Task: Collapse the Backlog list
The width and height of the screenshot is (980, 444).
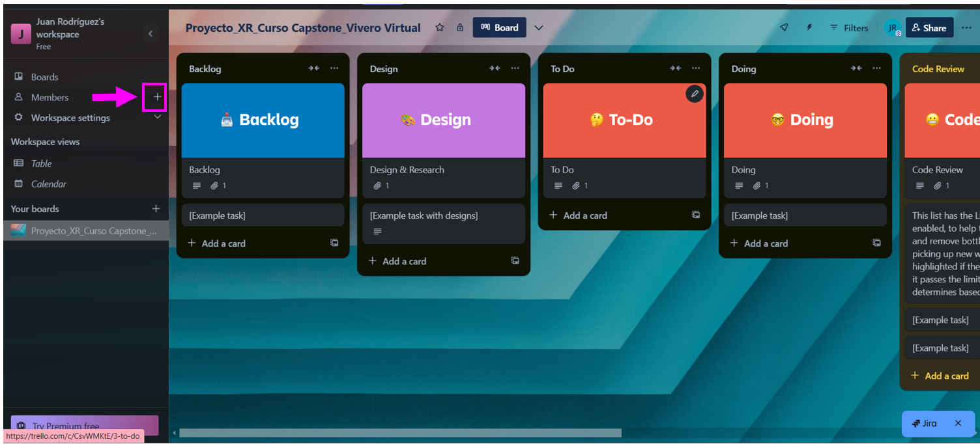Action: coord(313,68)
